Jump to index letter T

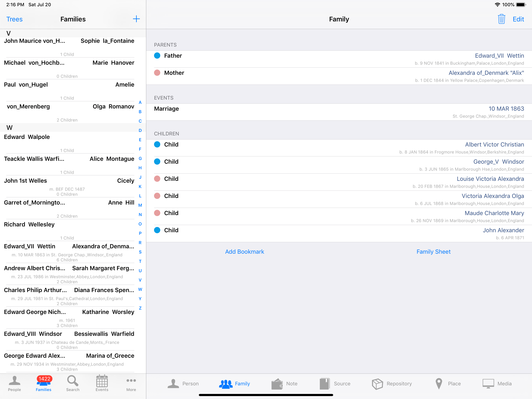[x=140, y=261]
